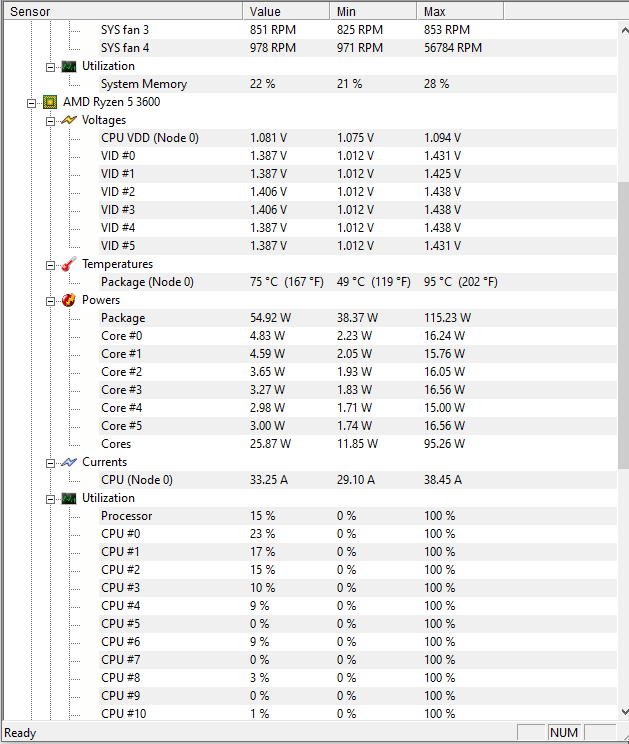Click the Currents wave icon
The image size is (629, 744).
(x=69, y=462)
